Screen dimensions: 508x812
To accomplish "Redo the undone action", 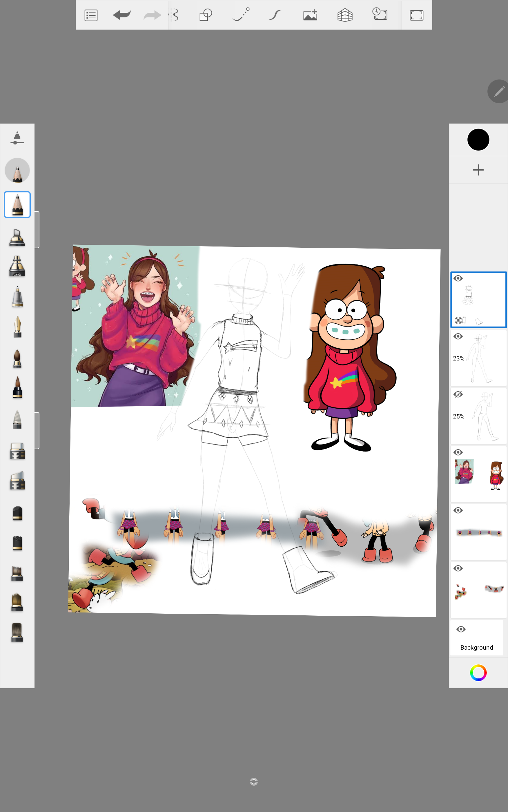I will (152, 15).
